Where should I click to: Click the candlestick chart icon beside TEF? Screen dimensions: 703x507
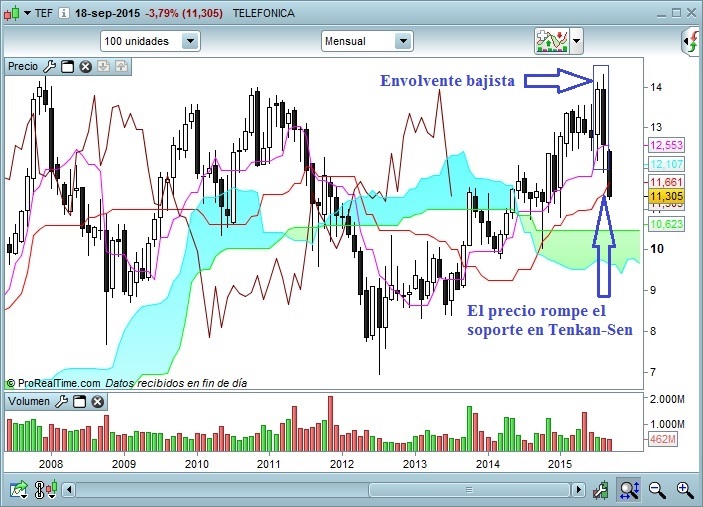coord(13,13)
